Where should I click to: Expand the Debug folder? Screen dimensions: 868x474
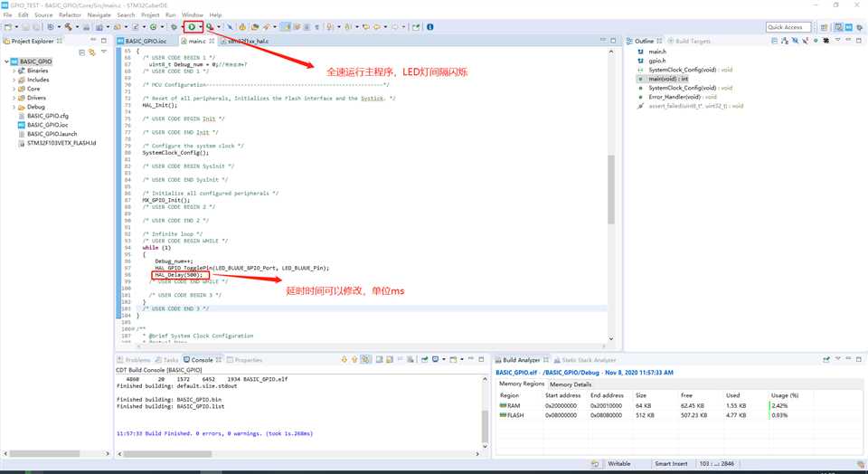pos(14,107)
